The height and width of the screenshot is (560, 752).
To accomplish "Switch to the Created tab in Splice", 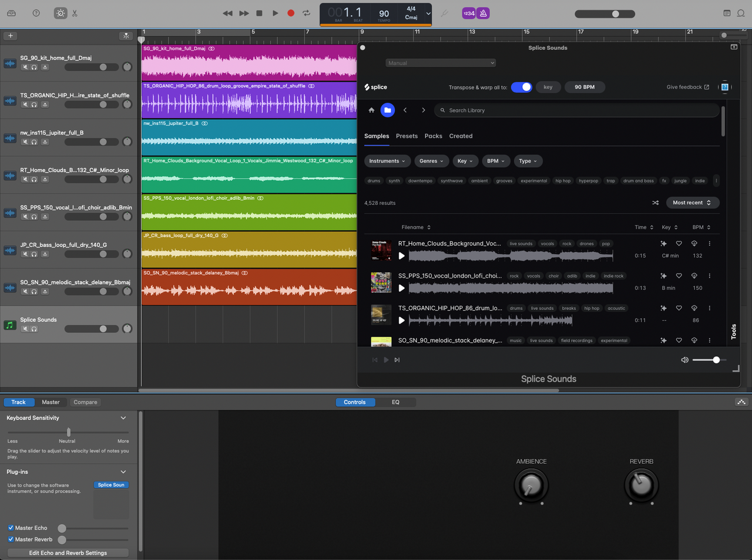I will pyautogui.click(x=461, y=136).
